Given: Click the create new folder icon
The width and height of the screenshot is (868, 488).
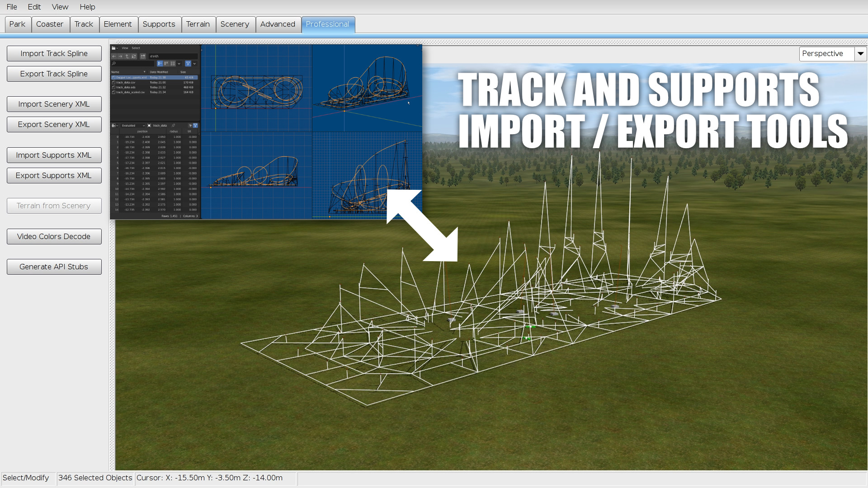Looking at the screenshot, I should pyautogui.click(x=143, y=56).
